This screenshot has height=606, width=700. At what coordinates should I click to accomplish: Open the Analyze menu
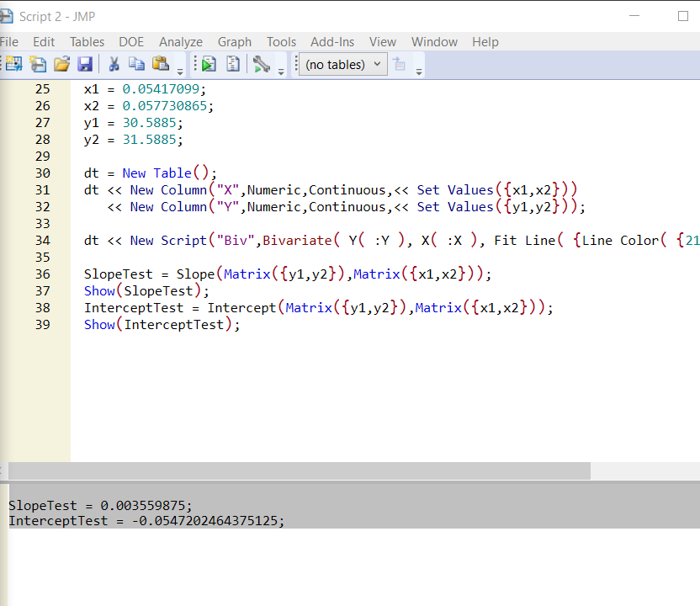pyautogui.click(x=181, y=41)
